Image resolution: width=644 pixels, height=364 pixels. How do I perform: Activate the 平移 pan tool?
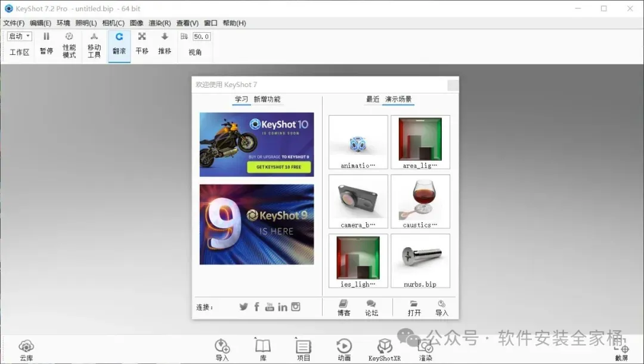pos(142,43)
